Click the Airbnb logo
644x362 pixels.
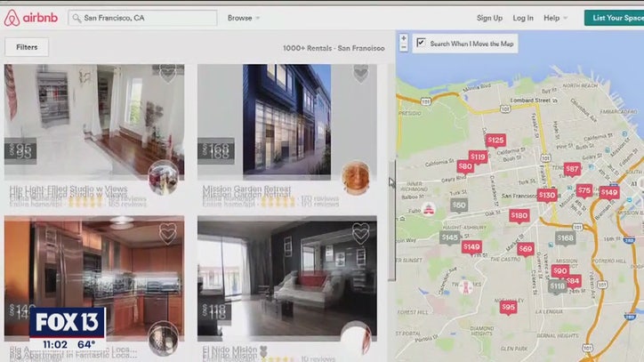(31, 18)
